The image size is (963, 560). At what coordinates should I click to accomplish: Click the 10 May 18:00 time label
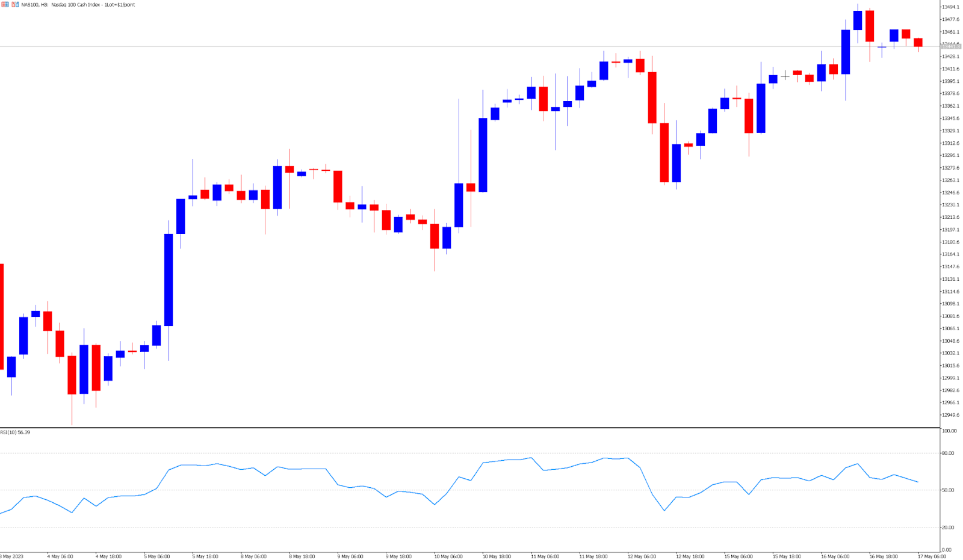point(497,556)
